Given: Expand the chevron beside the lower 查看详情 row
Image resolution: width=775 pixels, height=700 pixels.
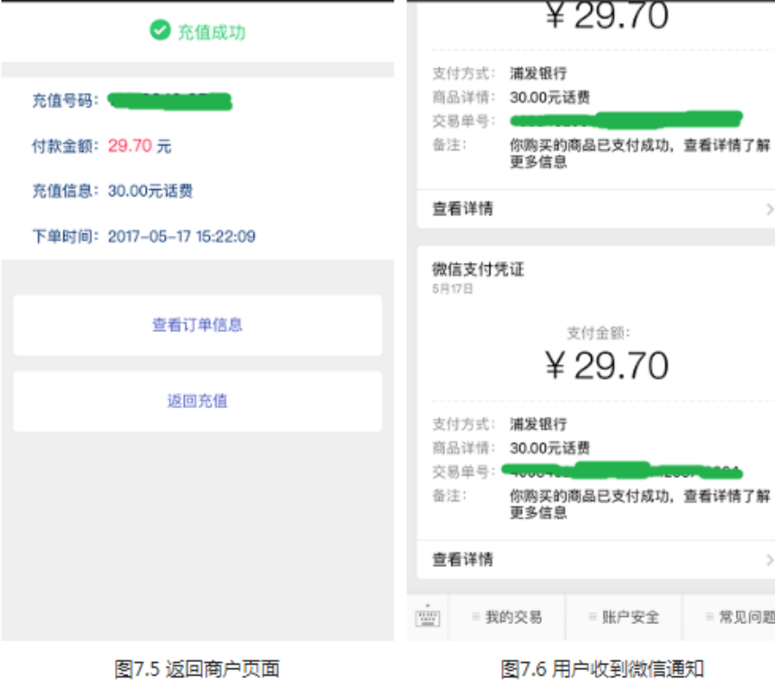Looking at the screenshot, I should pyautogui.click(x=769, y=559).
